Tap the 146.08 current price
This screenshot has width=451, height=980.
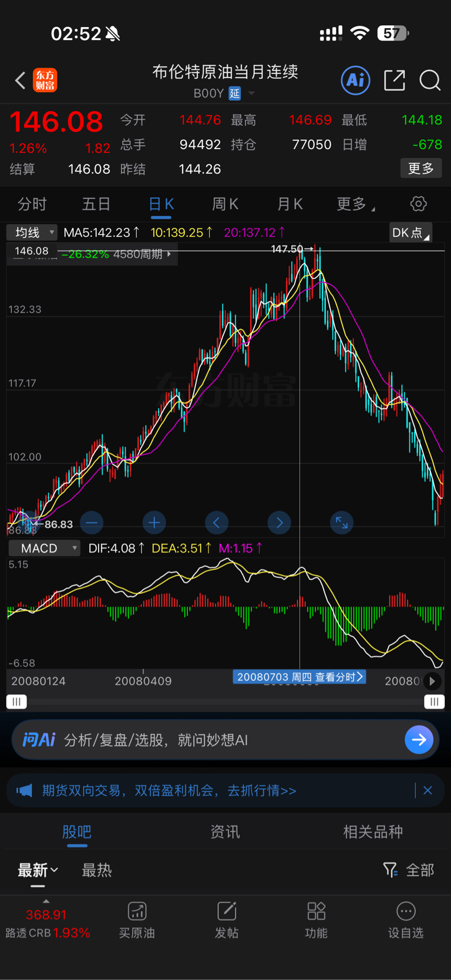click(56, 122)
